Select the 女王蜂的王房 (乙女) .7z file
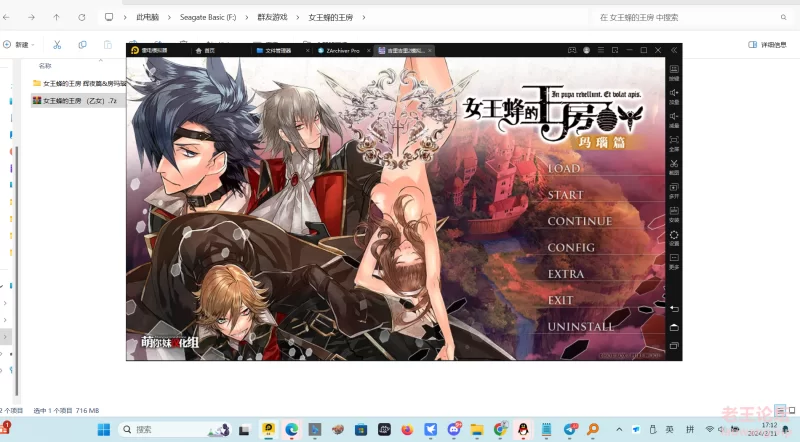The width and height of the screenshot is (800, 442). pos(79,101)
